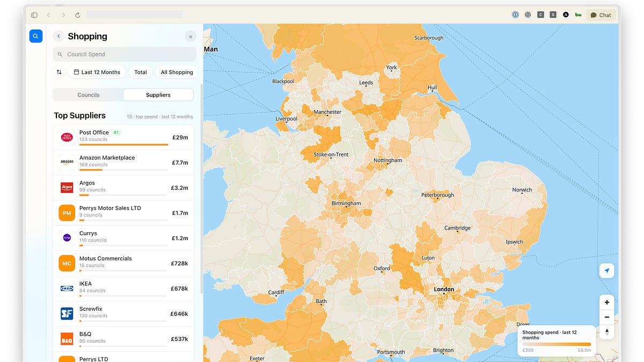Reset map bearing with the compass button
The width and height of the screenshot is (644, 362).
click(x=607, y=331)
